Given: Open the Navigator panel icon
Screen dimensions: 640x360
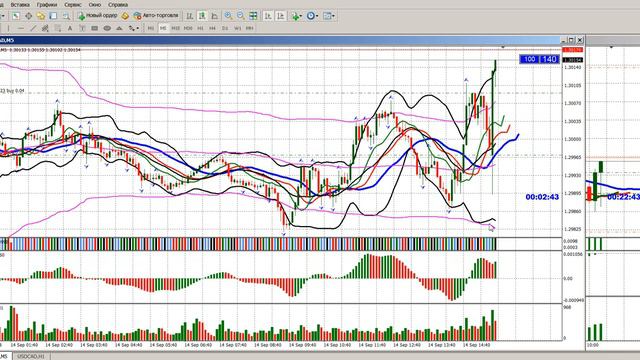Looking at the screenshot, I should coord(40,16).
